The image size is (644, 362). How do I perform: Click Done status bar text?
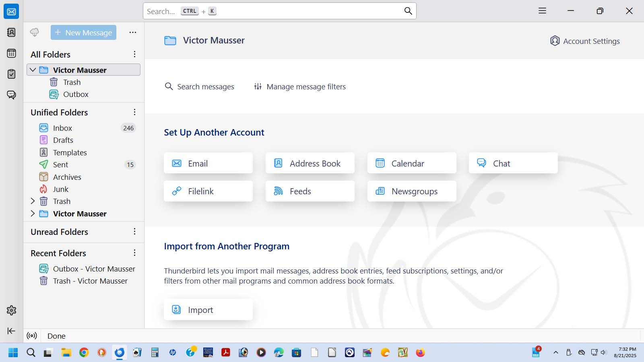tap(56, 336)
